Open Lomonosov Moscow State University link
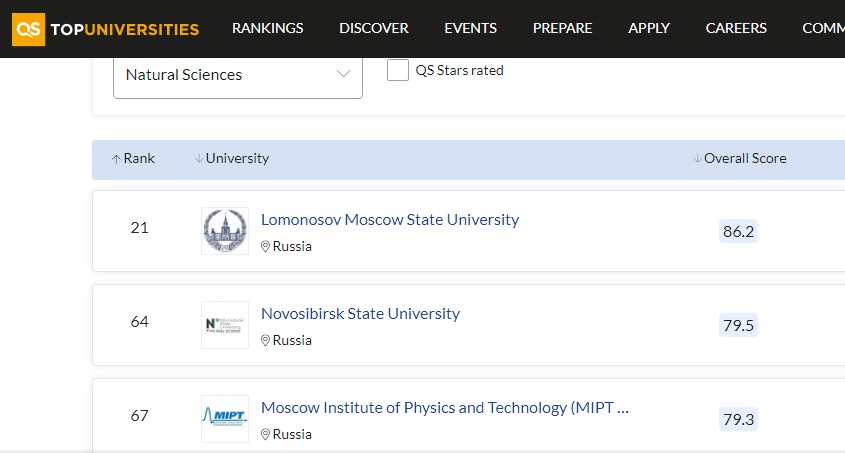This screenshot has height=453, width=845. [390, 220]
